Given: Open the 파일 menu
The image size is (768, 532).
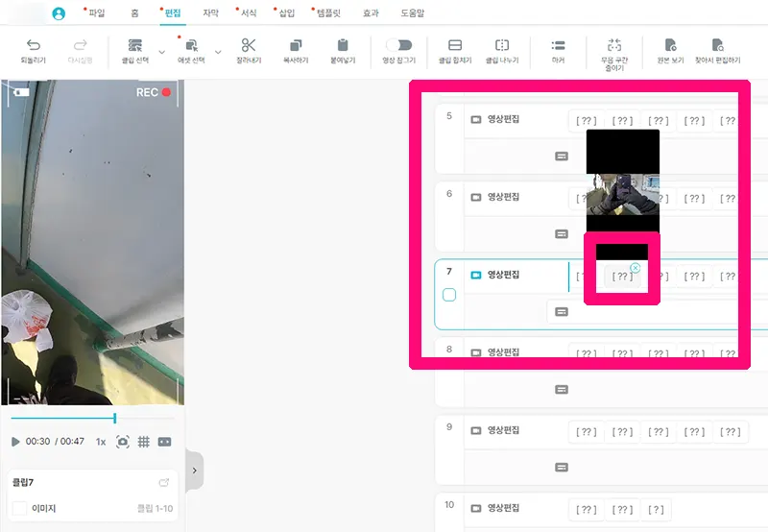Looking at the screenshot, I should (97, 13).
